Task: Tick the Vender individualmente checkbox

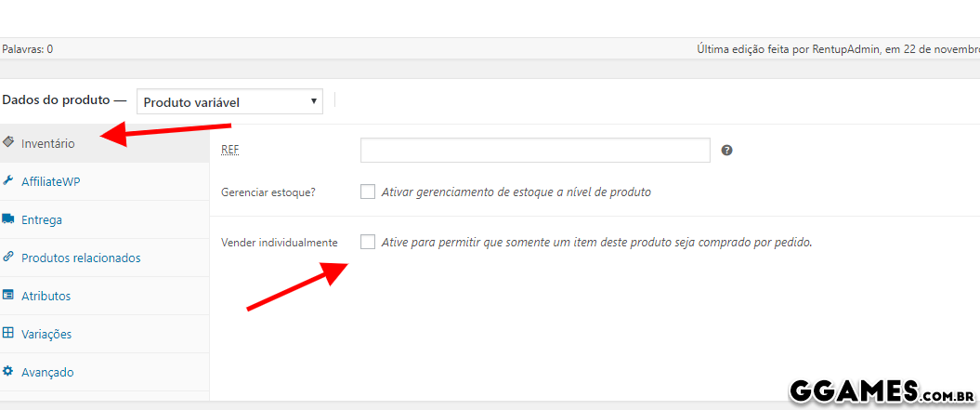Action: [x=368, y=242]
